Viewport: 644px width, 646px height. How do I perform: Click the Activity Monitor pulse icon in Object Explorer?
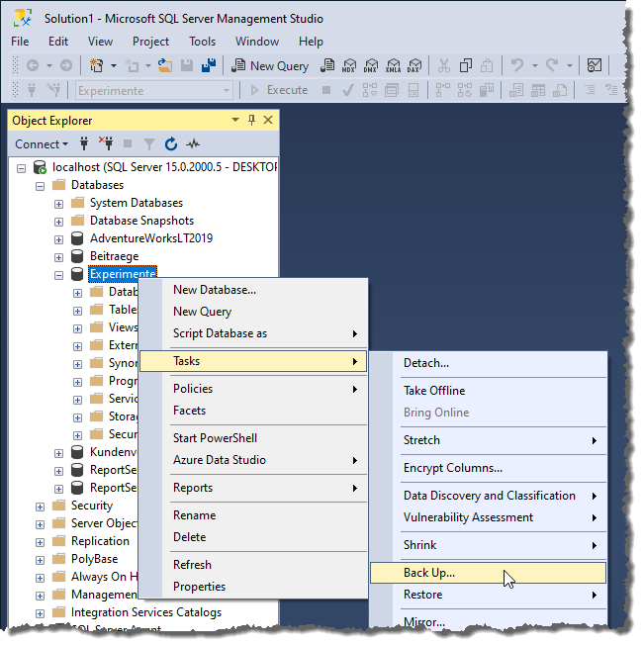[x=193, y=143]
